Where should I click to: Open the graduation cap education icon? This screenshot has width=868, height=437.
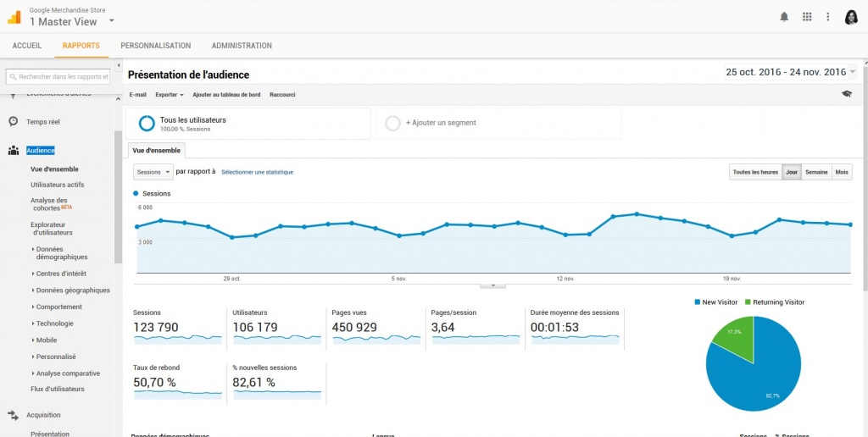pos(847,94)
